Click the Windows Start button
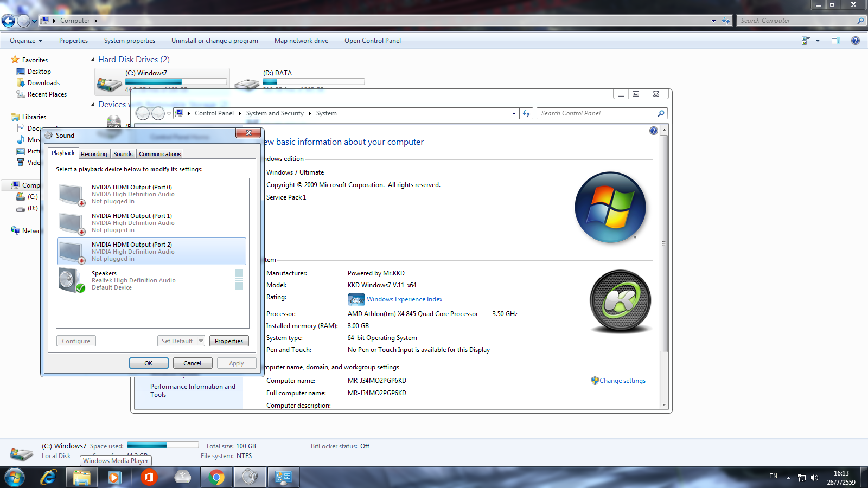Viewport: 868px width, 488px height. [x=15, y=477]
